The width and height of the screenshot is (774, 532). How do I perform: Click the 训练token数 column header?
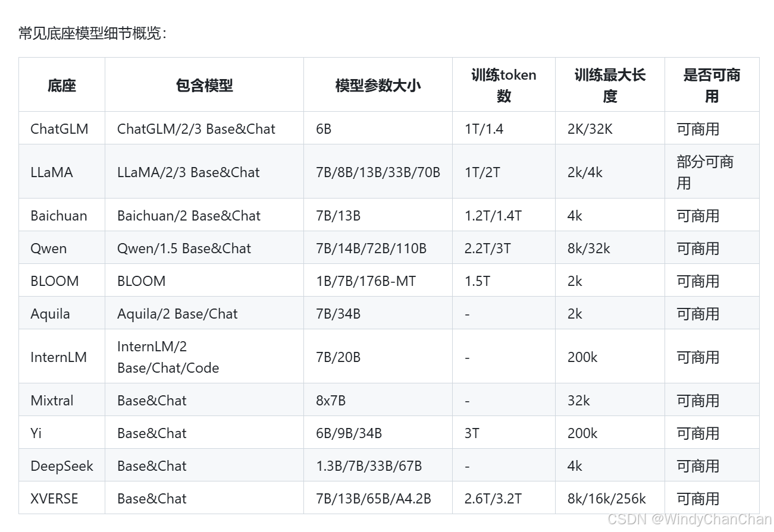504,85
